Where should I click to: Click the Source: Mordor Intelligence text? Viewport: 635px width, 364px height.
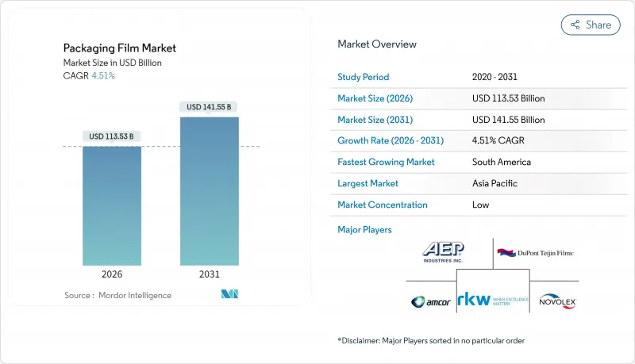117,296
